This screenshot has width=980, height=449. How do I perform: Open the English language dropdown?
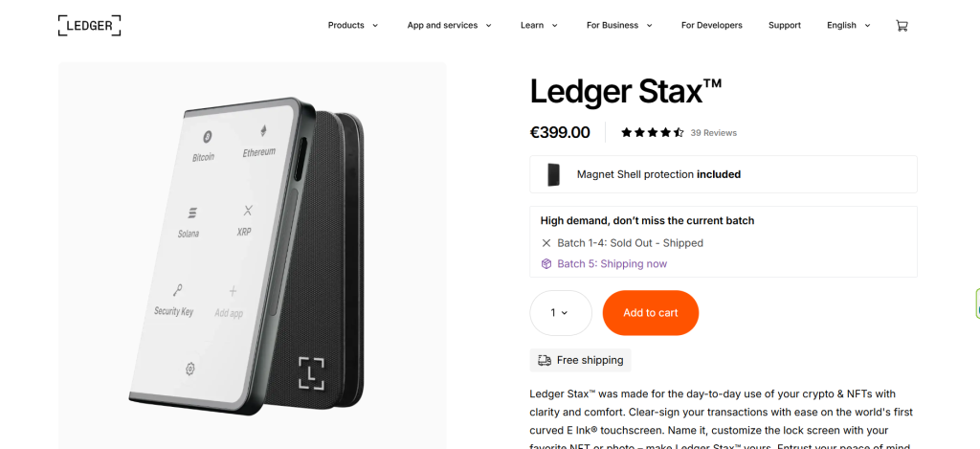[x=848, y=26]
